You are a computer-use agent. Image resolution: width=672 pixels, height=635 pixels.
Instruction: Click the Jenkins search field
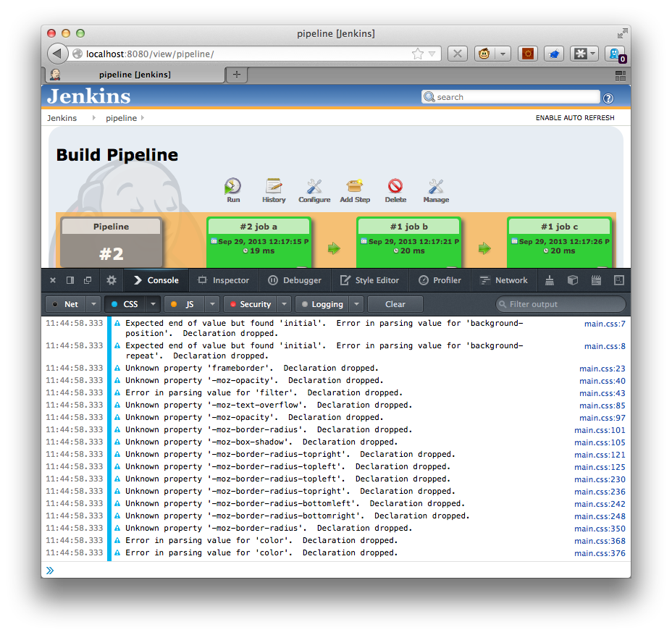tap(511, 97)
